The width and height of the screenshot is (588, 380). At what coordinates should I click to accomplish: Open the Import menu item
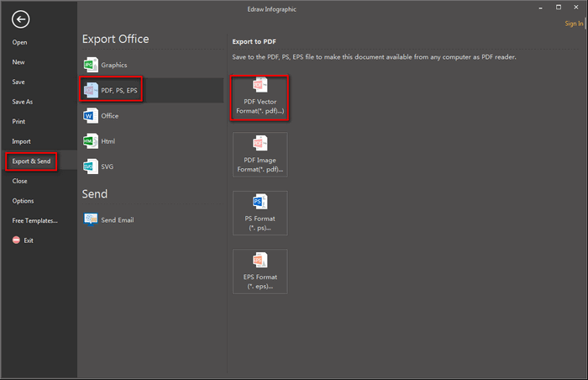[x=21, y=141]
